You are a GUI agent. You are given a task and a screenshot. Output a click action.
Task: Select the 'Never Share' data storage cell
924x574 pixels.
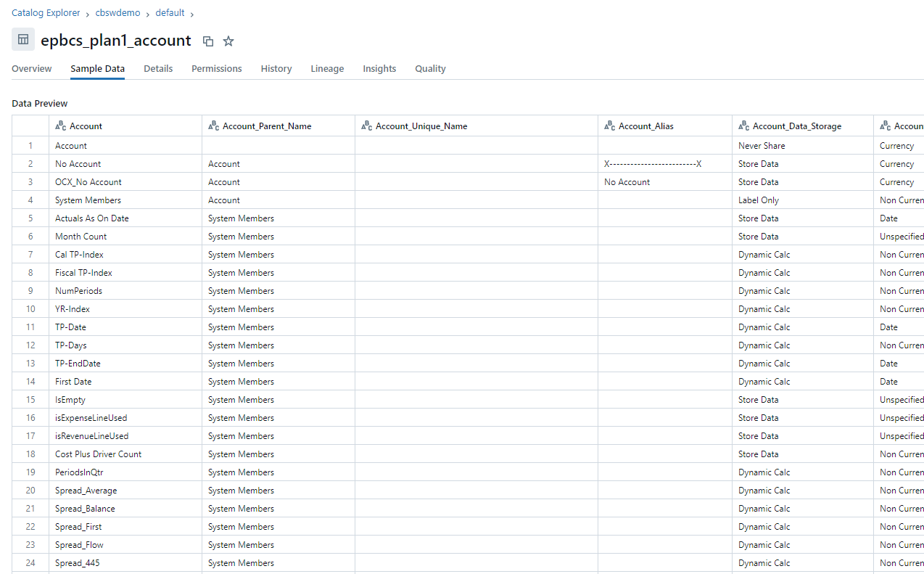[762, 146]
